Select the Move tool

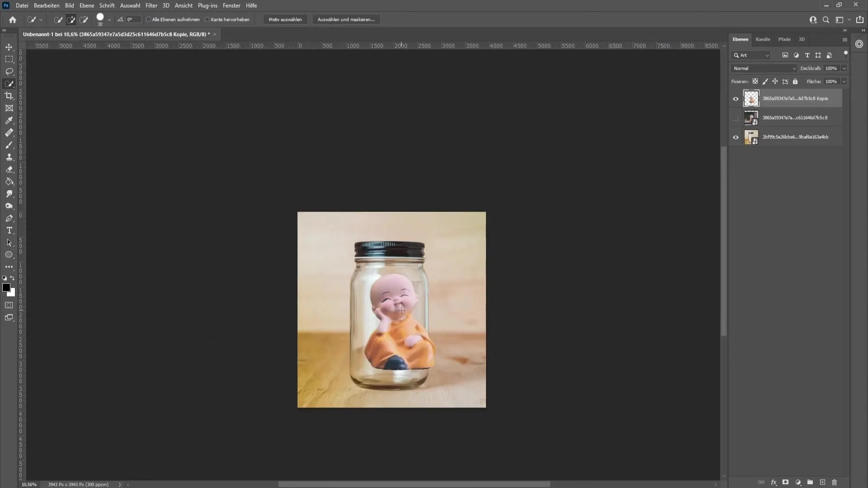click(x=9, y=47)
